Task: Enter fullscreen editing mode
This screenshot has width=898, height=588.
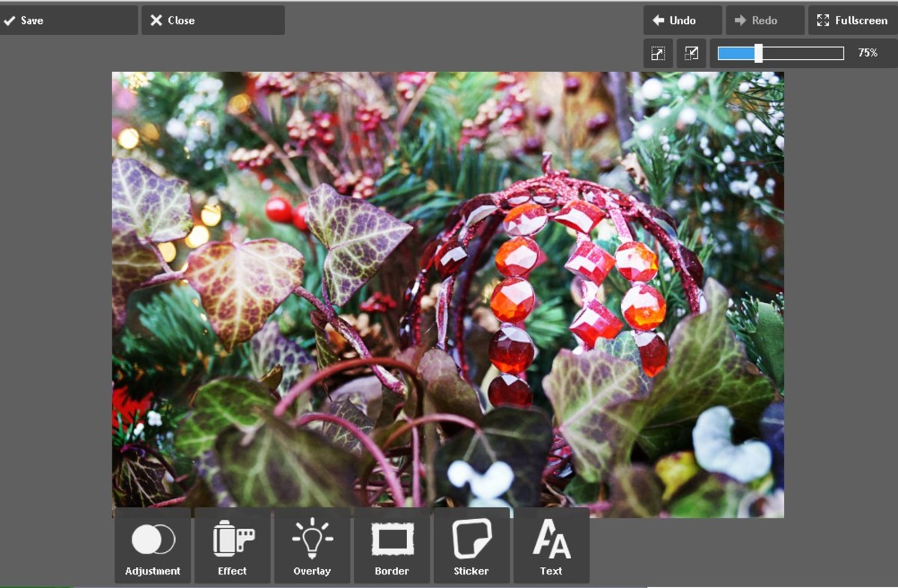Action: (853, 20)
